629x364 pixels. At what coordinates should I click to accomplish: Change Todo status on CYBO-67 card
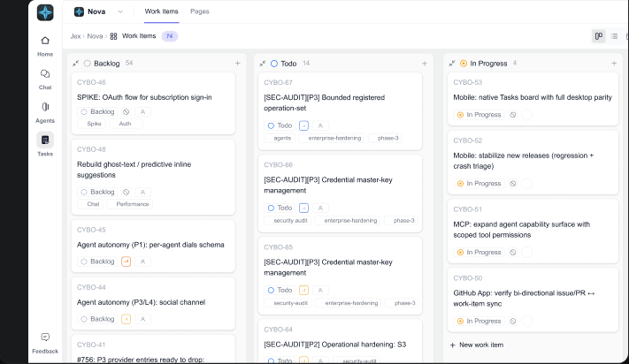[280, 125]
